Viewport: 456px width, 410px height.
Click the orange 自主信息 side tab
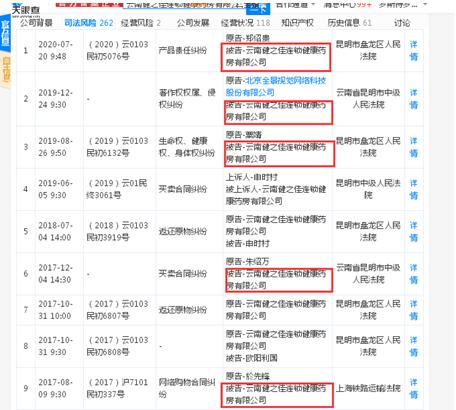5,70
